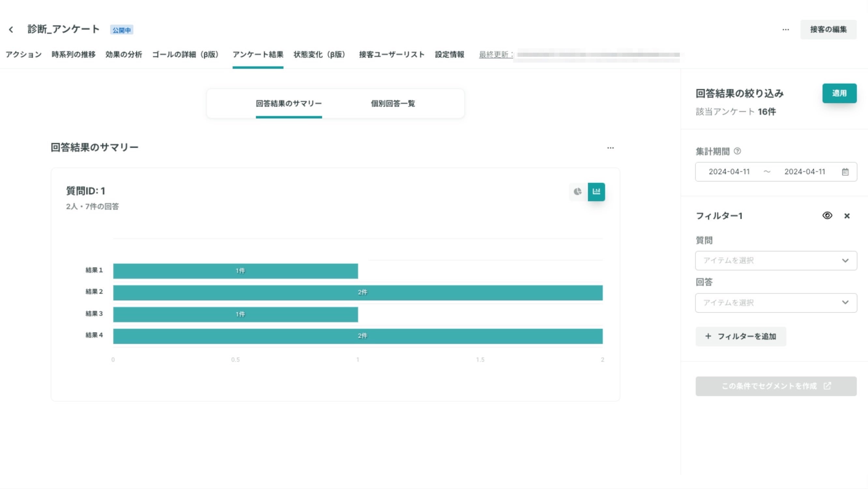Click the 公開中 status badge
The image size is (868, 489).
click(122, 30)
